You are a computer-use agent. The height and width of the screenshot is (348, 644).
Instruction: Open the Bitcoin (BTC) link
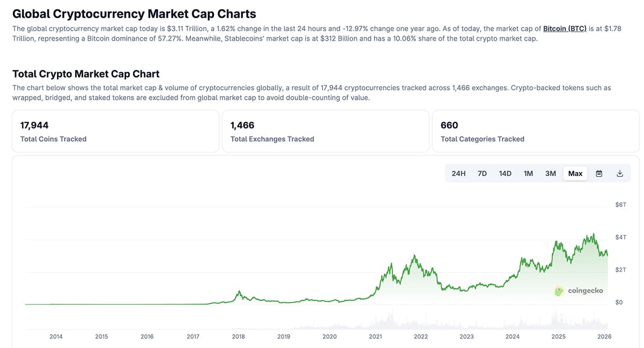point(565,28)
